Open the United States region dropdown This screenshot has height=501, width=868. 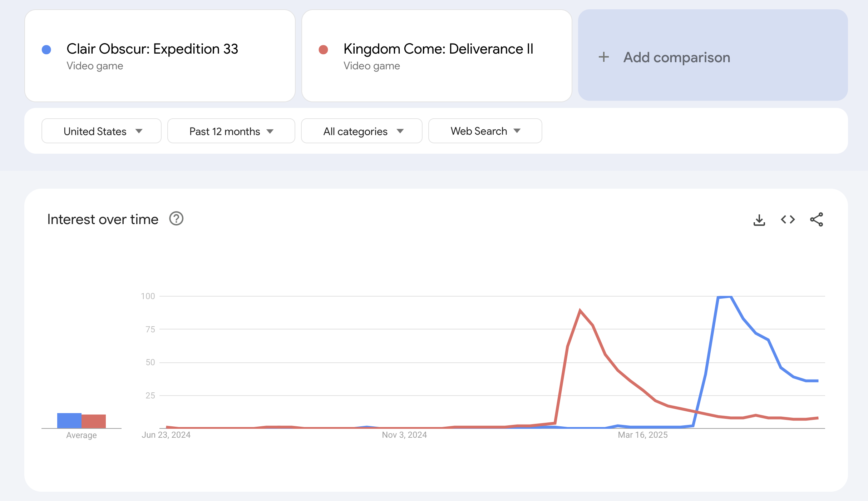tap(102, 131)
